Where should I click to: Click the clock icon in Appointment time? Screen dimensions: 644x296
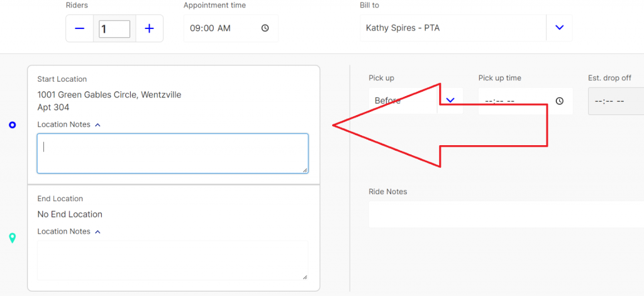point(265,28)
